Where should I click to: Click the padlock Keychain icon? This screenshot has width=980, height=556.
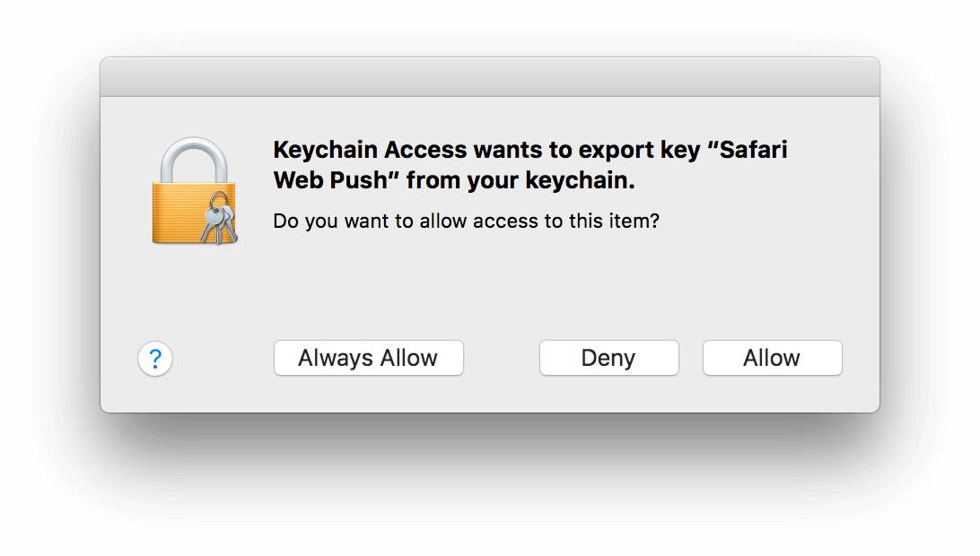click(x=195, y=190)
